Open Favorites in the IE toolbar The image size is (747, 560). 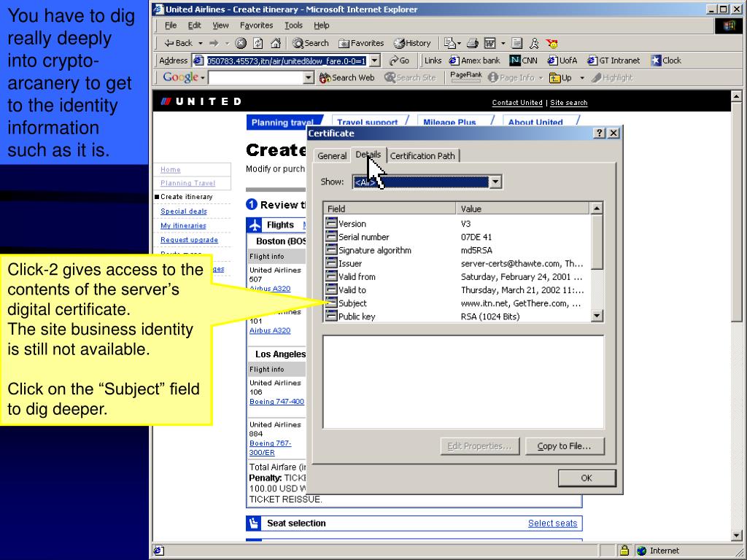tap(361, 43)
